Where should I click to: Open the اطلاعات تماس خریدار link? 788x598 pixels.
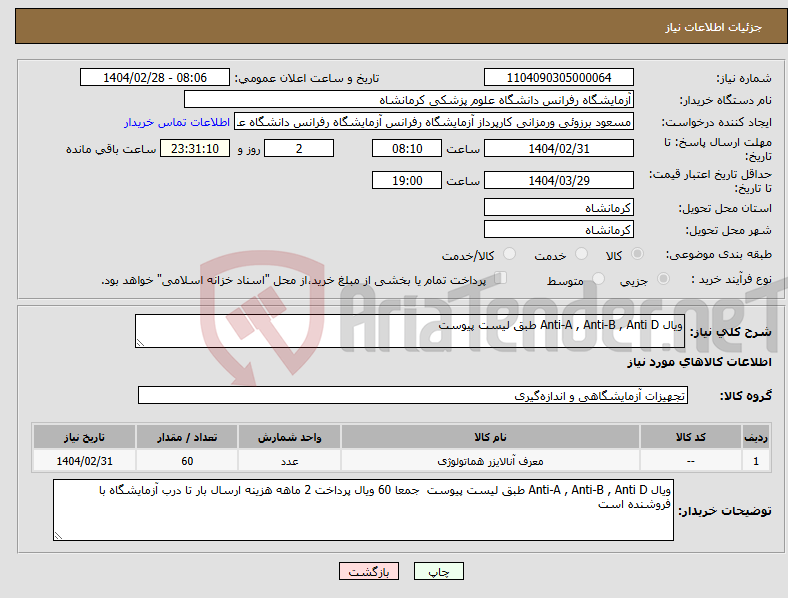[177, 122]
